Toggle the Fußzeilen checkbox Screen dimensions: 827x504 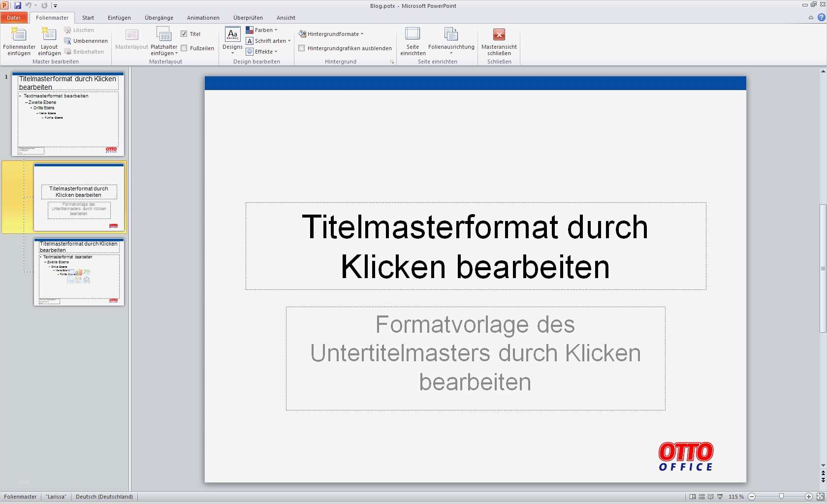(x=184, y=48)
